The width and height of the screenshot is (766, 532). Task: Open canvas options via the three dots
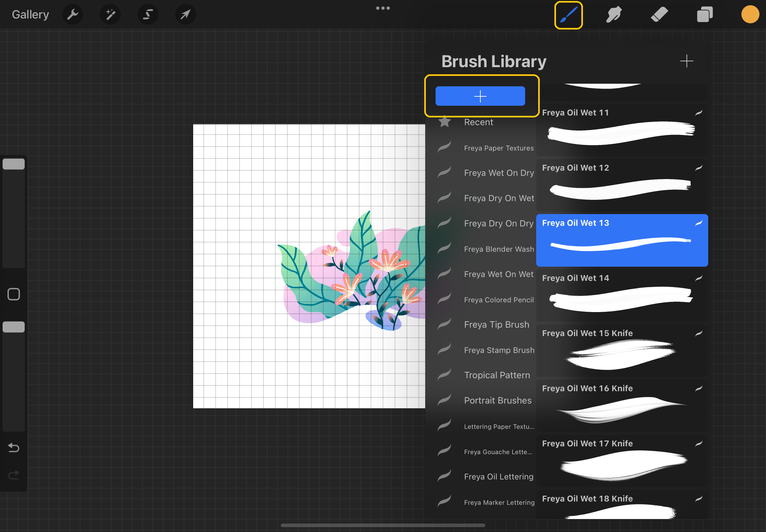382,8
